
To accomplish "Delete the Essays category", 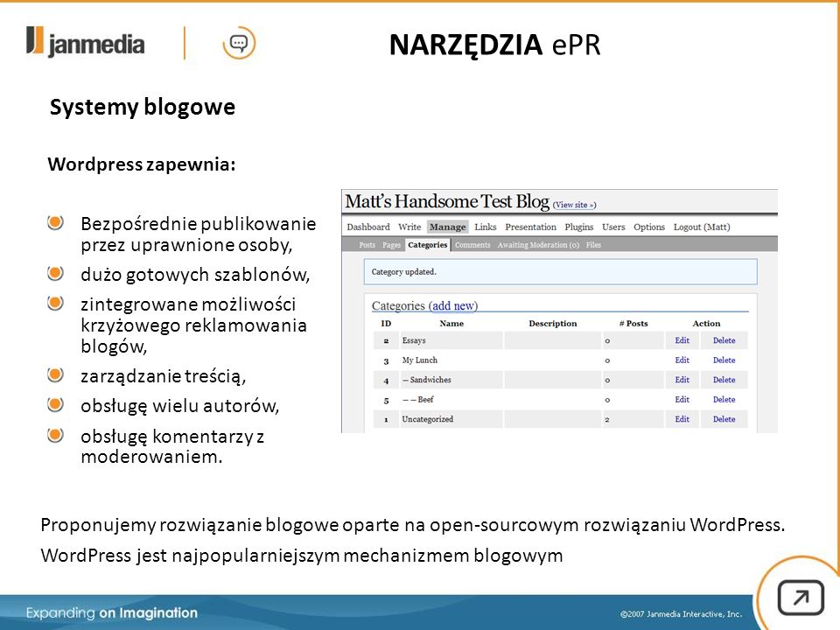I will click(x=724, y=340).
